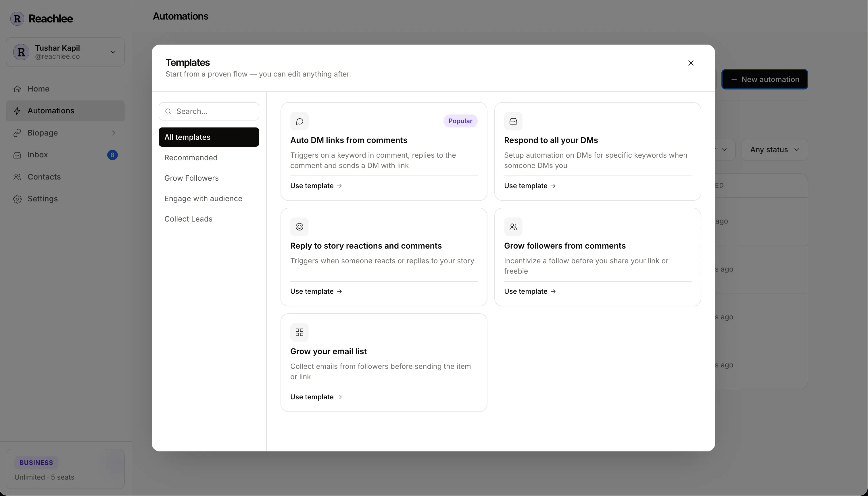
Task: Click the arrow after Use template on Grow followers card
Action: (x=553, y=291)
